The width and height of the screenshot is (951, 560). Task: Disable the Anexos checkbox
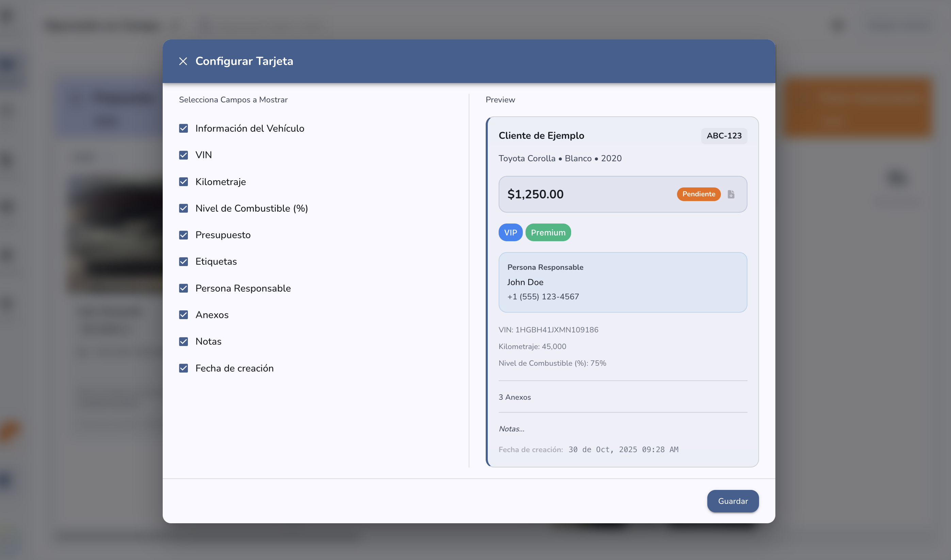tap(183, 315)
